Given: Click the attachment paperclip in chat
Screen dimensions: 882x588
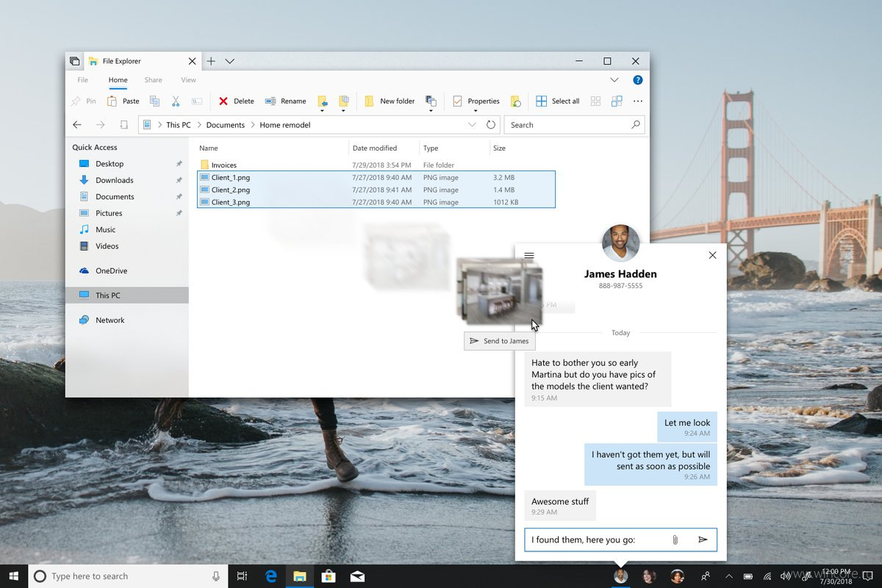Looking at the screenshot, I should tap(675, 539).
